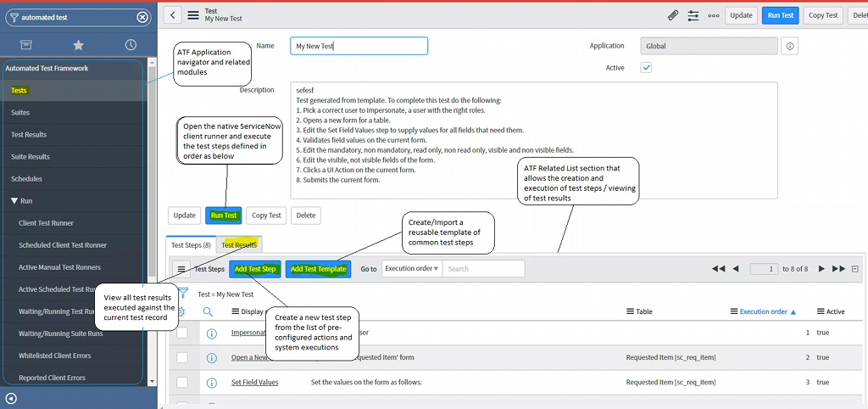Click the back arrow in form header
Image resolution: width=868 pixels, height=409 pixels.
click(x=172, y=15)
